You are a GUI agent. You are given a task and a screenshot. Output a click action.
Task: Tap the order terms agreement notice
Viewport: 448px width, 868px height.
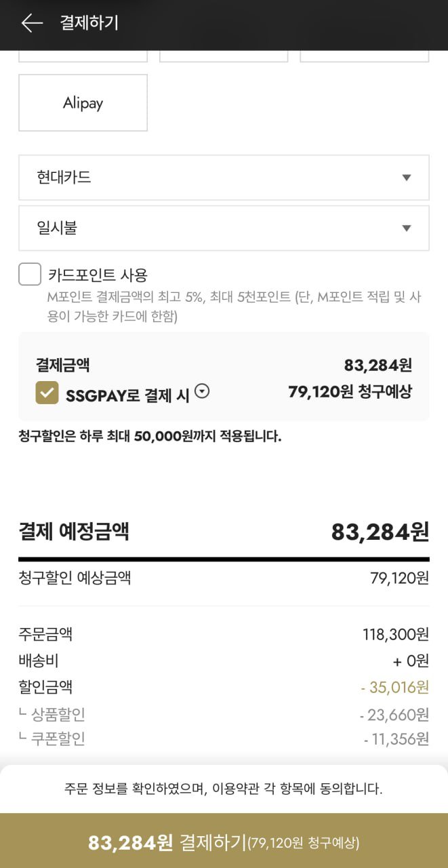click(x=224, y=789)
